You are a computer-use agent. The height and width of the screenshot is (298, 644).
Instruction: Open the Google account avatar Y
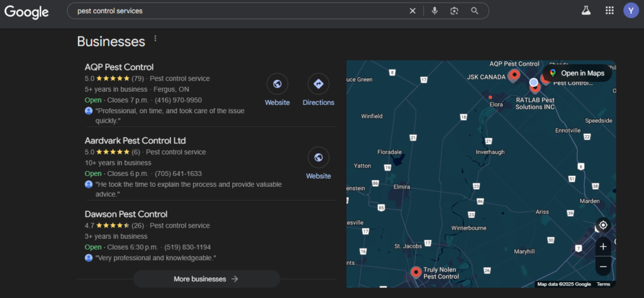(631, 11)
